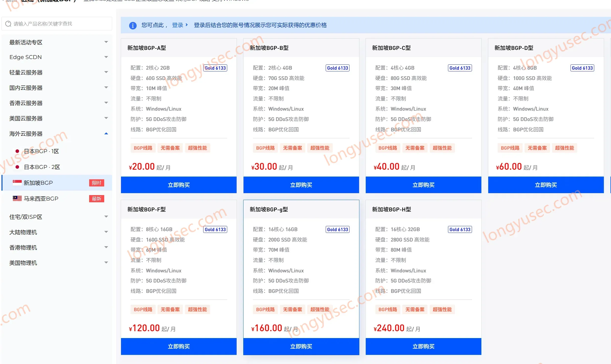
Task: Expand 国内云服务器 category
Action: click(x=57, y=88)
